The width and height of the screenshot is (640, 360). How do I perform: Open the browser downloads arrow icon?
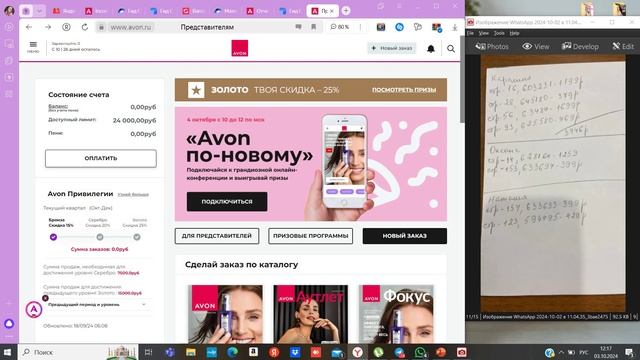point(454,27)
